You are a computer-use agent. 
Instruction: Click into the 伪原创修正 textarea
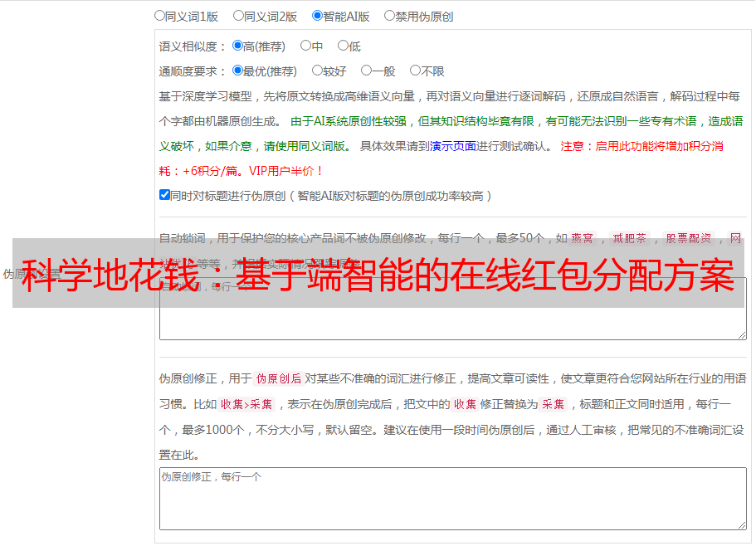click(453, 499)
